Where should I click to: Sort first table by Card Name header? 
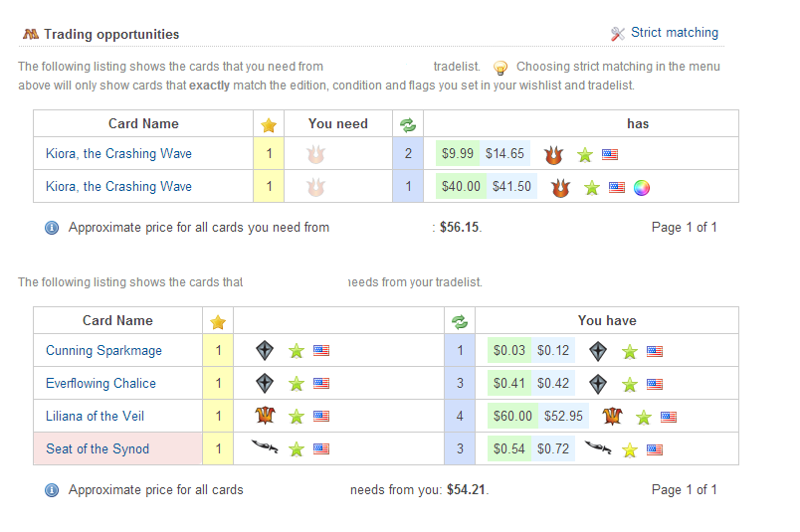[143, 124]
